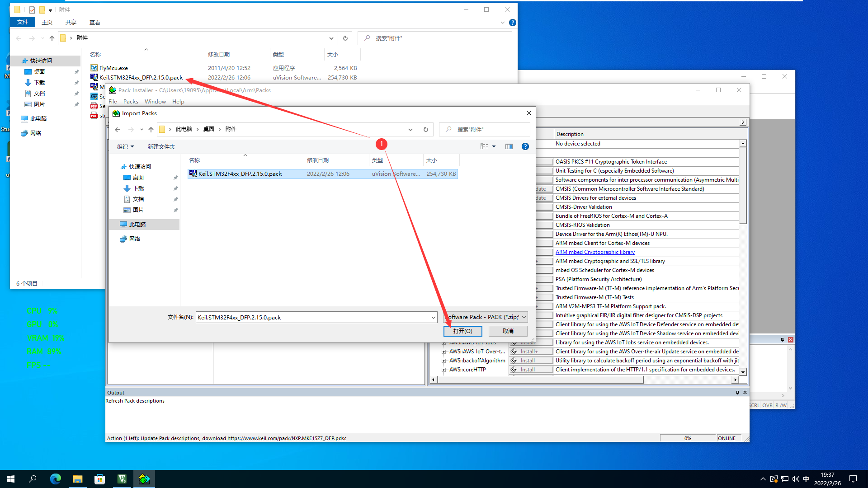
Task: Expand the file name history dropdown
Action: (x=433, y=317)
